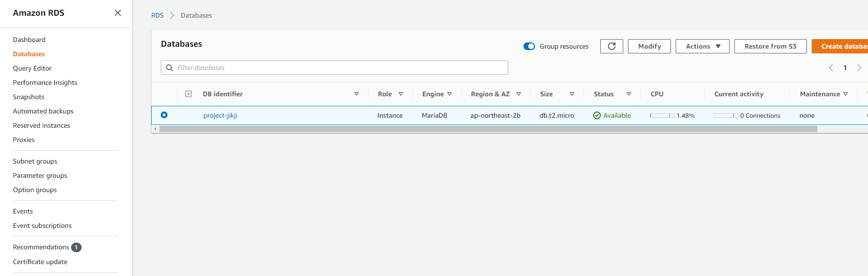This screenshot has height=276, width=868.
Task: Open Event subscriptions
Action: point(42,225)
